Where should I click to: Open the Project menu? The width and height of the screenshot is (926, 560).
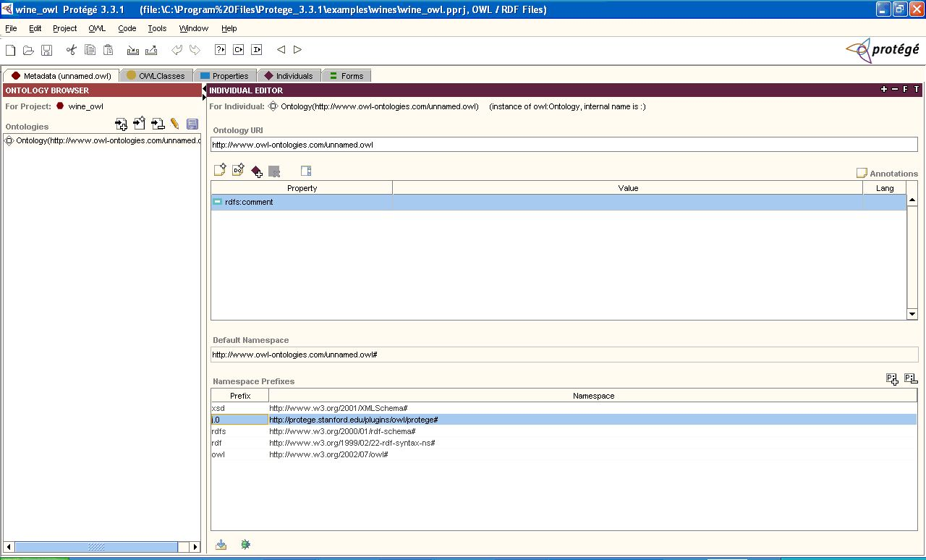click(64, 28)
